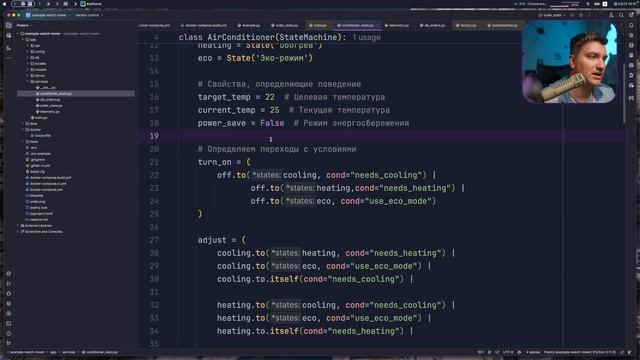Close the conditioner_state.py editor tab

(377, 25)
